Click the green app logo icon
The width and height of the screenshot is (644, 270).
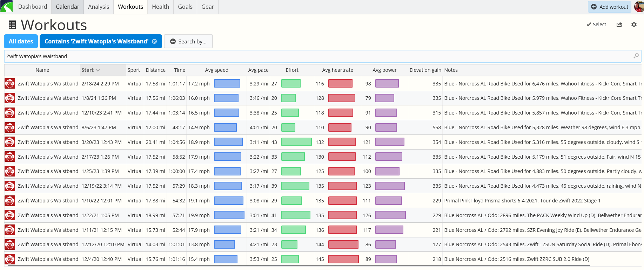click(7, 7)
